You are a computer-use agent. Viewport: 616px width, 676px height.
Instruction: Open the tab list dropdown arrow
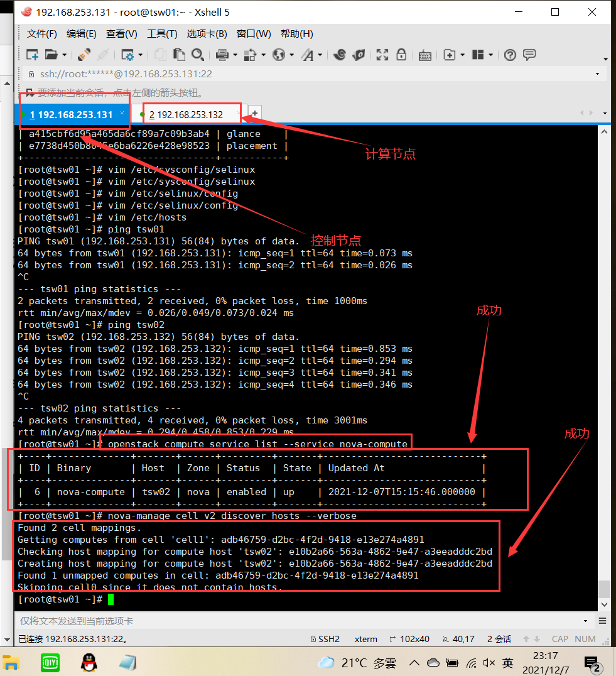click(605, 113)
